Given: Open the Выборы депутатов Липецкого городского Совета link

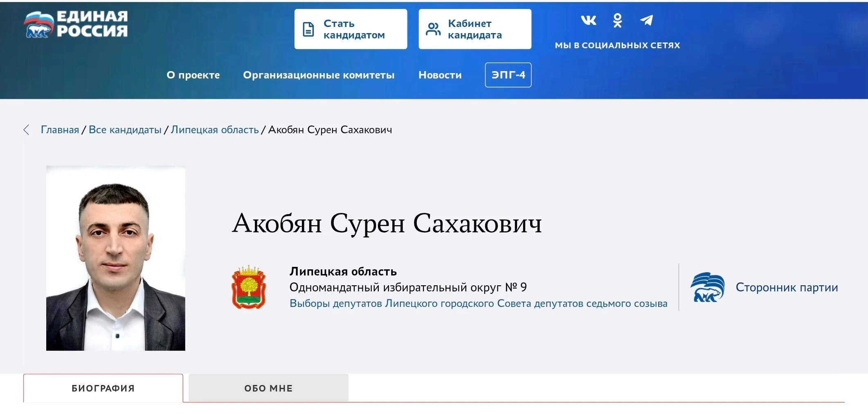Looking at the screenshot, I should [x=478, y=304].
